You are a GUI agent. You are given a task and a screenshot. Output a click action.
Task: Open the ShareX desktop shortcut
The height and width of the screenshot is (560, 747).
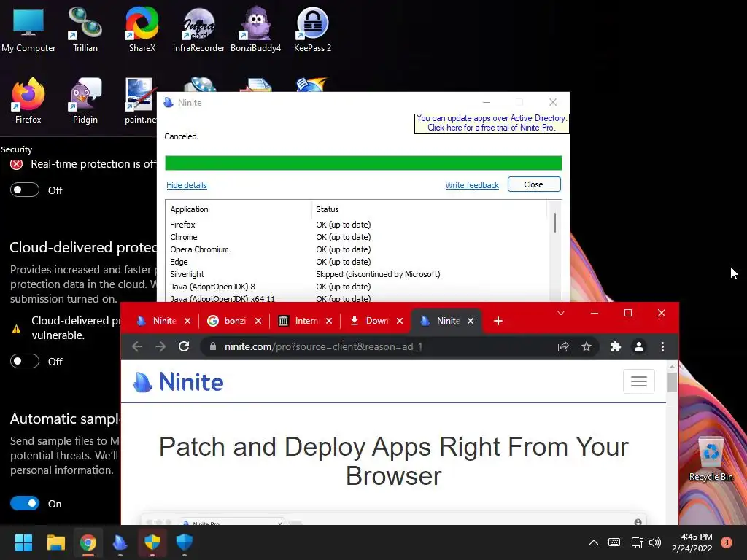[142, 29]
